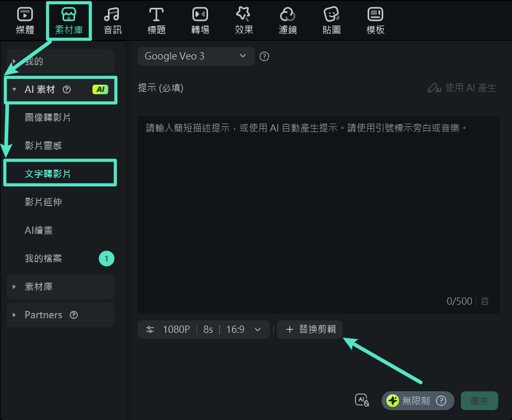The width and height of the screenshot is (512, 420).
Task: Clear the prompt using the trash icon
Action: 484,301
